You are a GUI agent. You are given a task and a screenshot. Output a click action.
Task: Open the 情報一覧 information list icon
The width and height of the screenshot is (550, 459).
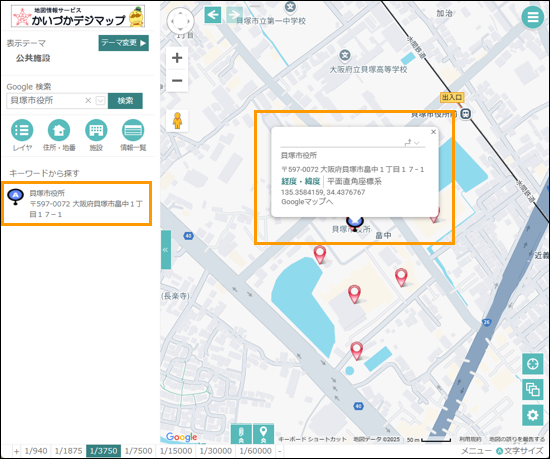133,130
